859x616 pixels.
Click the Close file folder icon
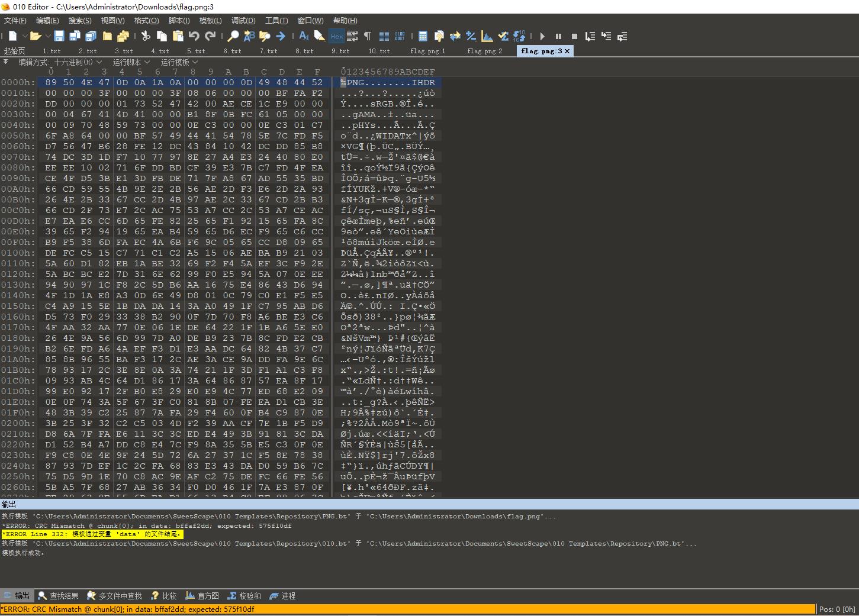[x=107, y=36]
